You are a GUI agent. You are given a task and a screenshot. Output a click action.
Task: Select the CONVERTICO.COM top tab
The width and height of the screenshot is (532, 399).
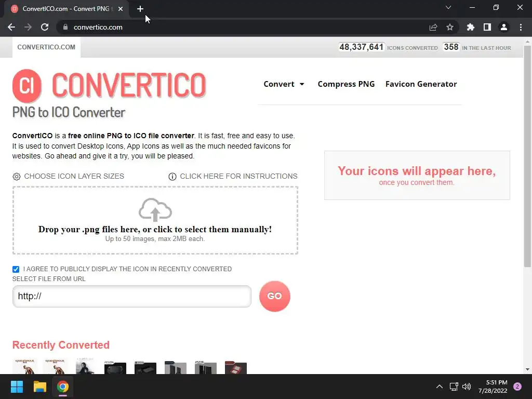click(46, 47)
